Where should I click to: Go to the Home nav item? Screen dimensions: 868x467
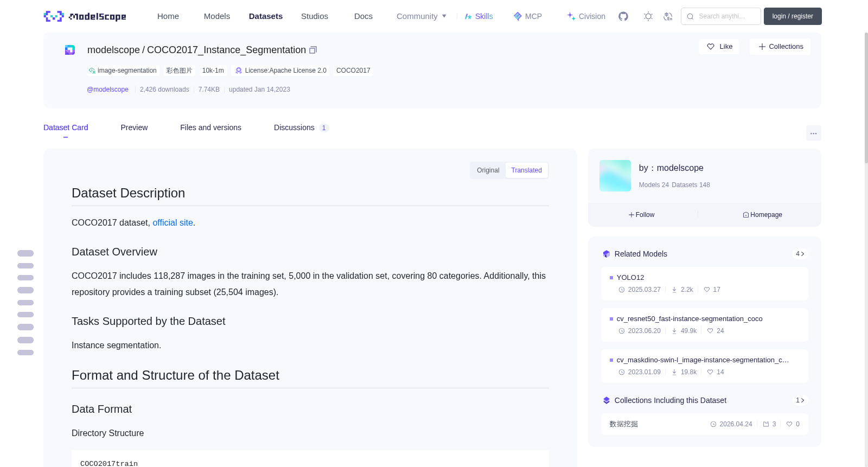click(x=168, y=16)
